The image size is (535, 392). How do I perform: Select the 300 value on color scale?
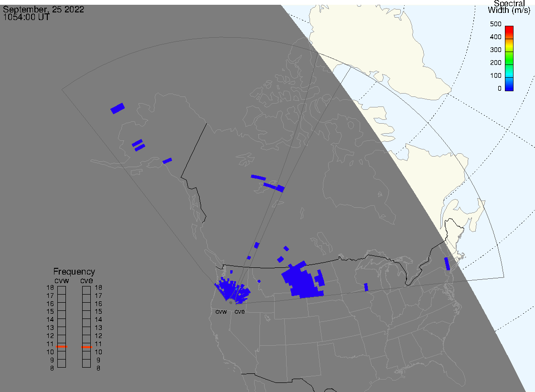[495, 50]
